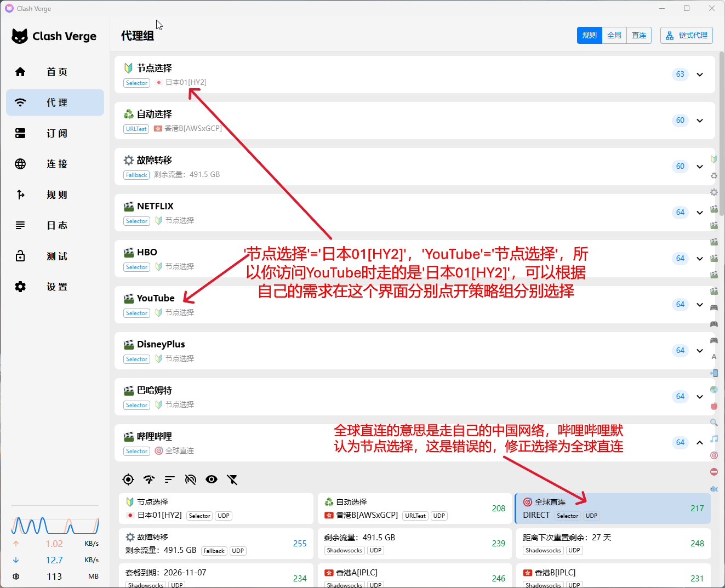Click the 63 count badge on 节点选择
725x588 pixels.
[x=680, y=74]
